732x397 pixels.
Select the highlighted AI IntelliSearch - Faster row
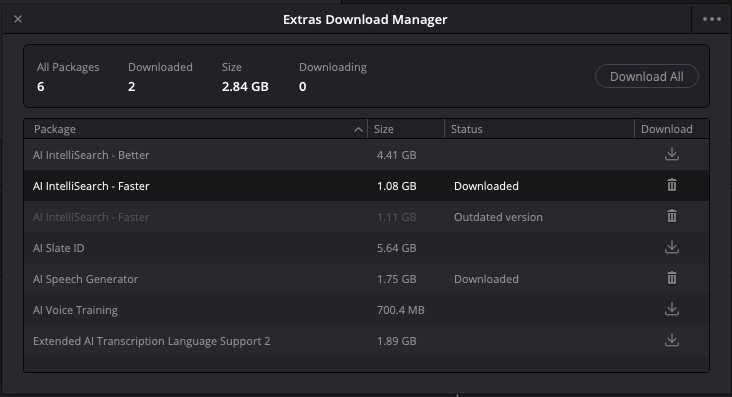click(x=366, y=186)
